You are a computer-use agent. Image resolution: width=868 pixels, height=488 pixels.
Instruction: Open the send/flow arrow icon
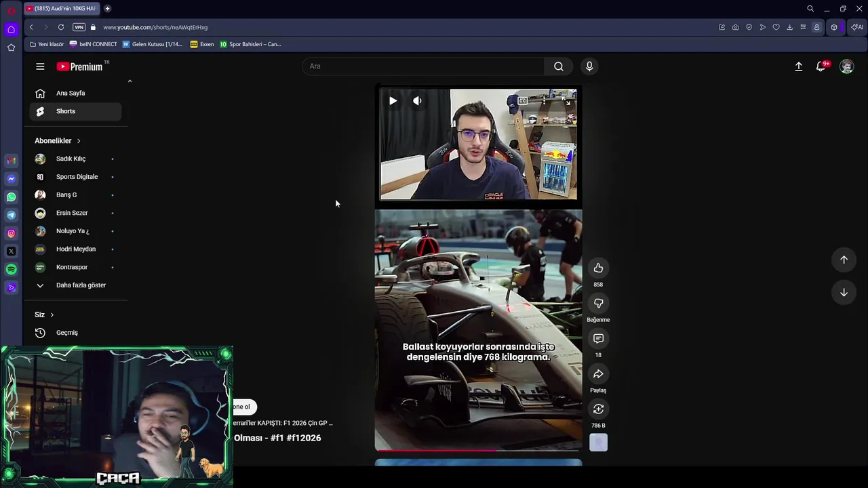point(762,27)
